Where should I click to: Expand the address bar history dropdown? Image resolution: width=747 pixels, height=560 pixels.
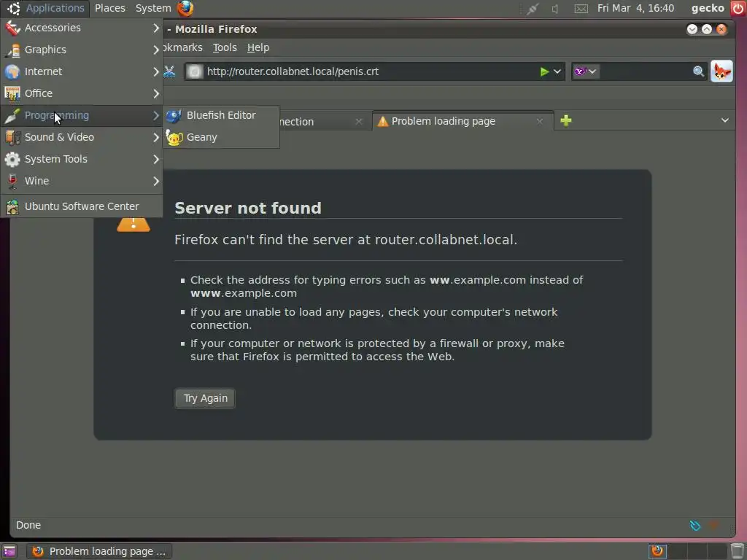557,71
